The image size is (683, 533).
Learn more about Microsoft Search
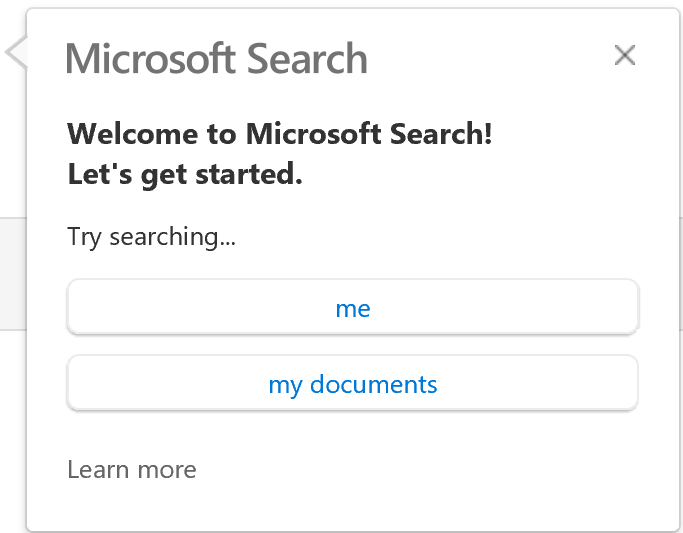pos(132,469)
